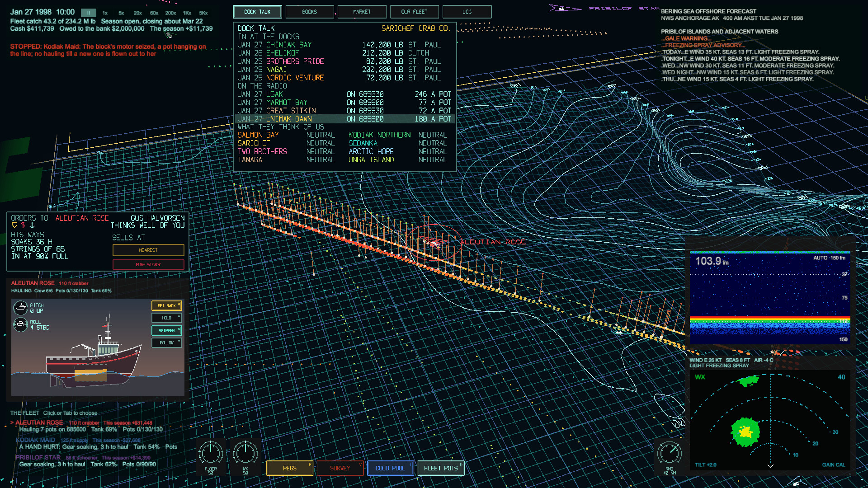Image resolution: width=868 pixels, height=488 pixels.
Task: Adjust the radar range RNG knob
Action: pos(670,453)
